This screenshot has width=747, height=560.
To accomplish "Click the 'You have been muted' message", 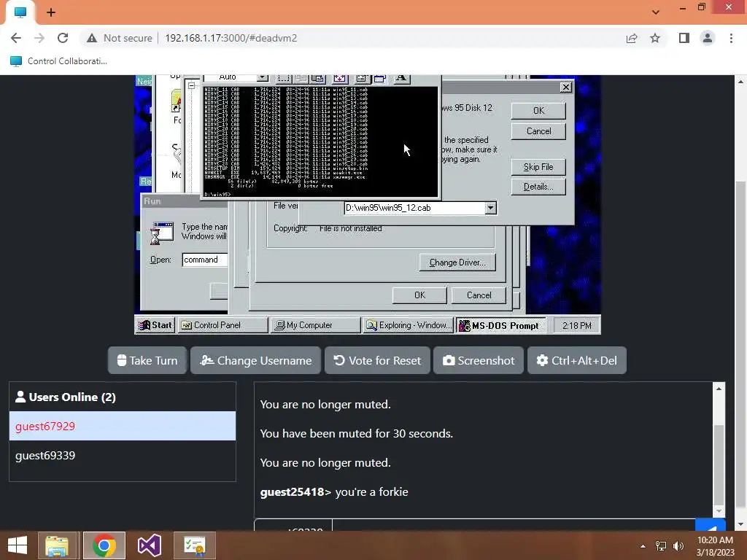I will (x=356, y=434).
